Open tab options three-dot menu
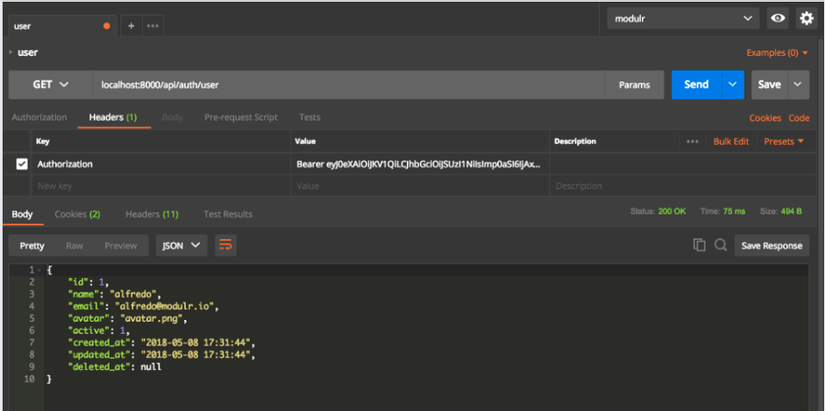 pyautogui.click(x=152, y=26)
